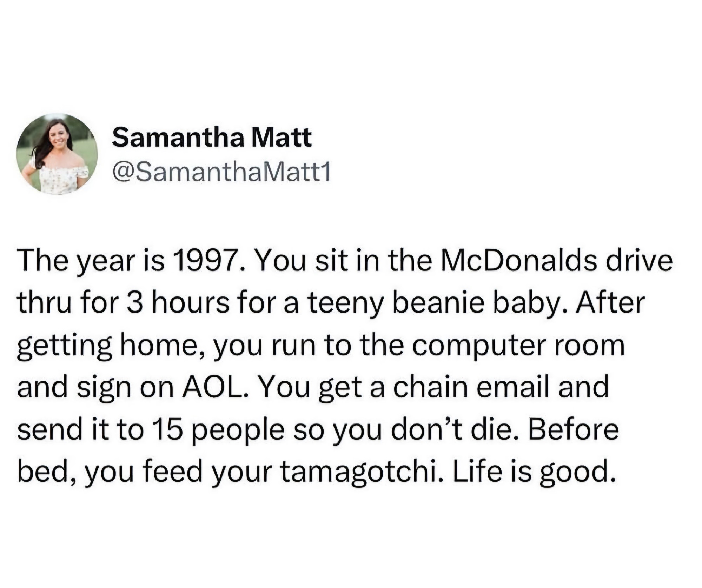Click Samantha Matt's profile picture
The height and width of the screenshot is (588, 702).
[57, 154]
